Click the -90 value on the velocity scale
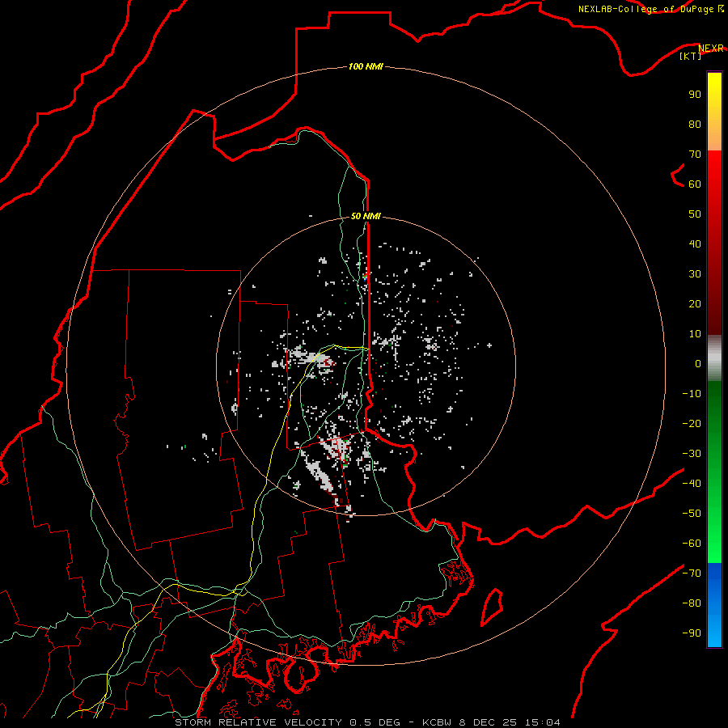 pos(692,633)
